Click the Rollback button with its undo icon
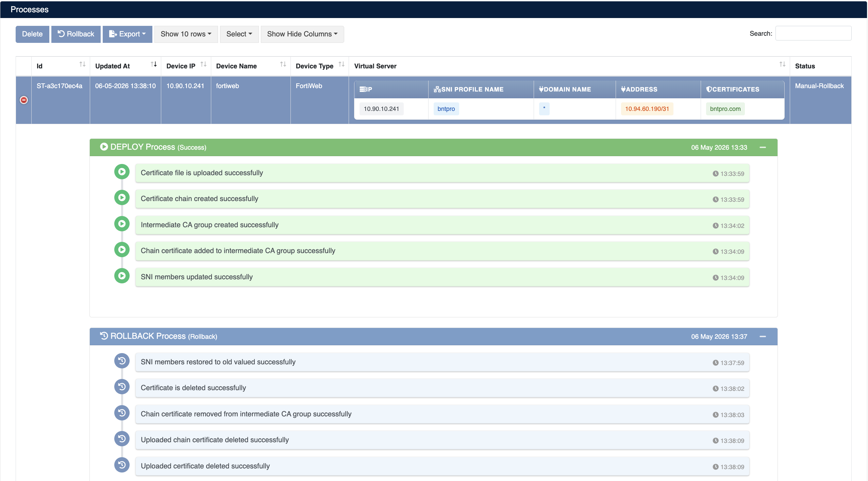868x481 pixels. coord(76,34)
